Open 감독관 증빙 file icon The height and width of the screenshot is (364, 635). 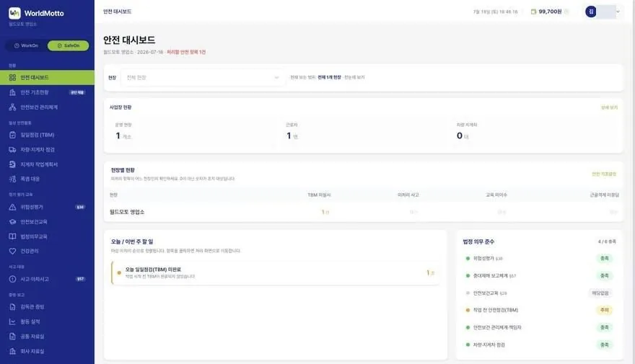(12, 306)
